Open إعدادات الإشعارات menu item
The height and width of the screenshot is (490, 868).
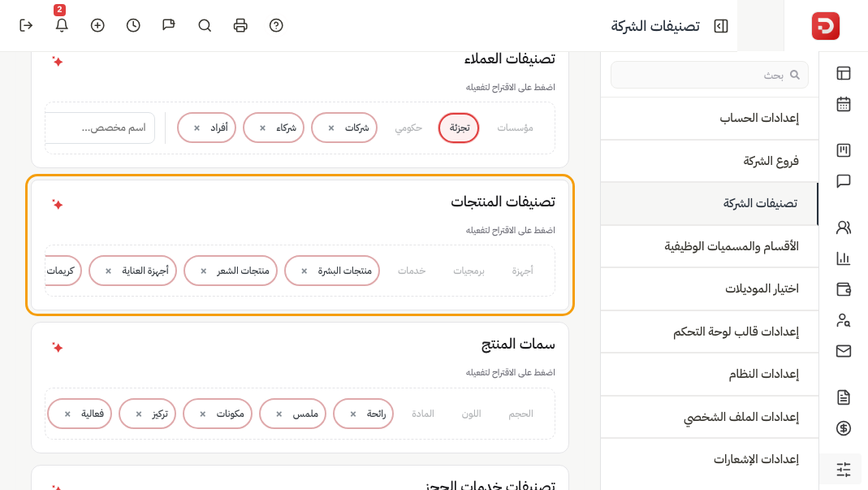pyautogui.click(x=709, y=459)
